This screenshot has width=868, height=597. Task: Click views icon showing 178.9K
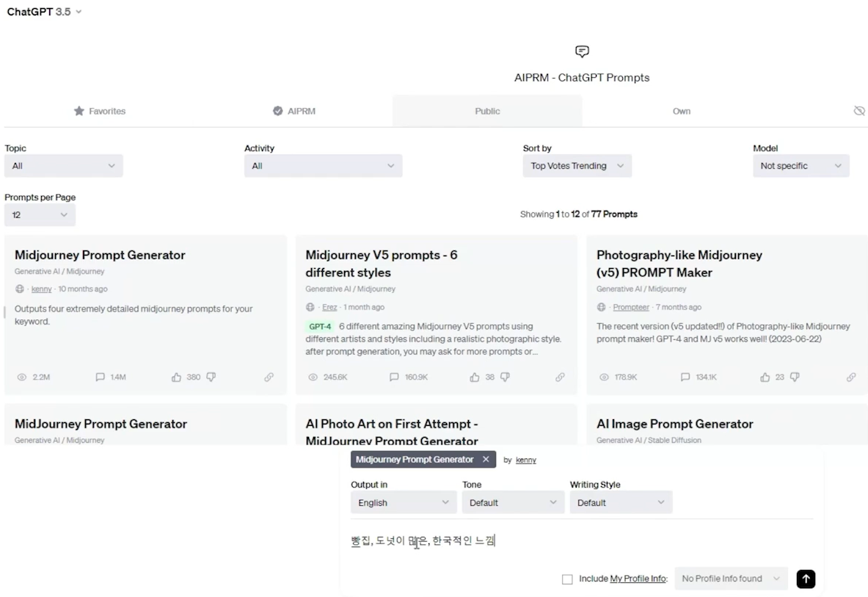pos(604,377)
